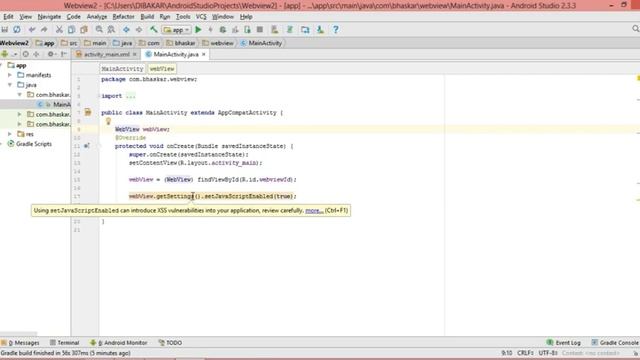Open the Messages tool window
This screenshot has width=640, height=360.
pos(20,343)
